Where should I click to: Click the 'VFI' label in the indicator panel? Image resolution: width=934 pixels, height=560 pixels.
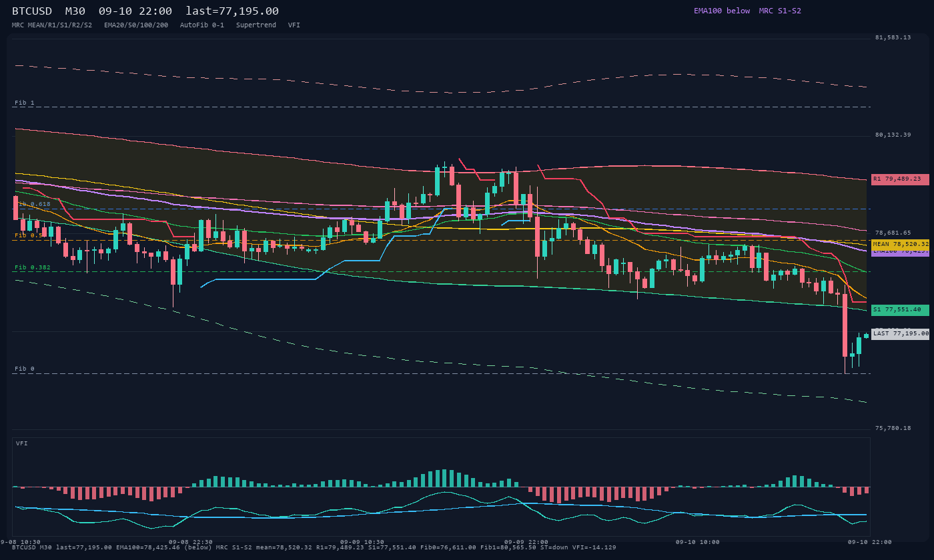[x=21, y=443]
